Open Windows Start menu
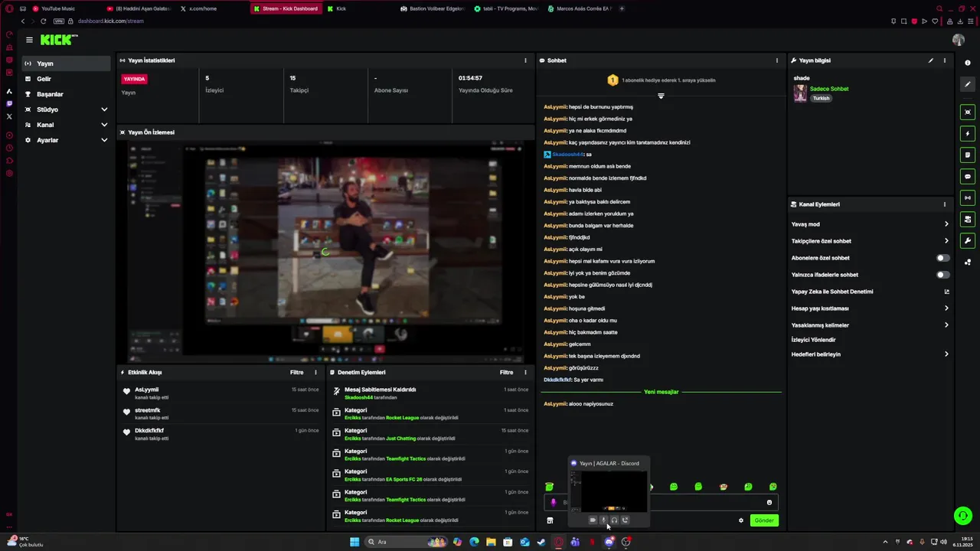The height and width of the screenshot is (551, 980). (x=354, y=542)
